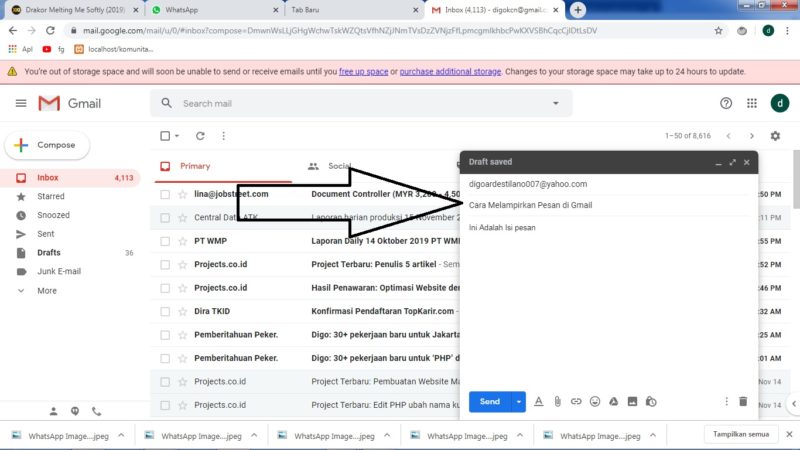The image size is (800, 450).
Task: Open the Snoozed folder
Action: tap(53, 215)
